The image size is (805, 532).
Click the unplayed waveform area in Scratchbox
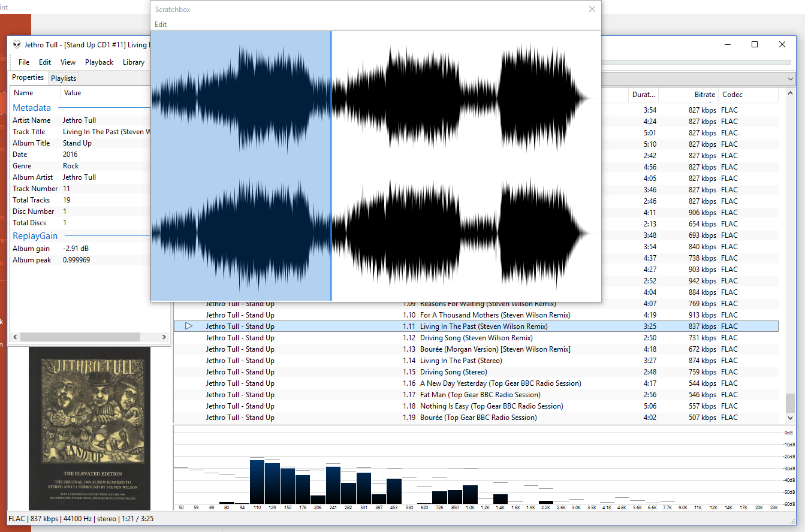click(466, 165)
